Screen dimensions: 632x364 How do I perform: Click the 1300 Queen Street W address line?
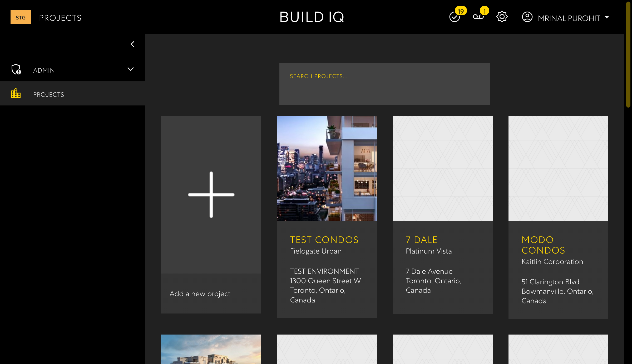click(325, 281)
